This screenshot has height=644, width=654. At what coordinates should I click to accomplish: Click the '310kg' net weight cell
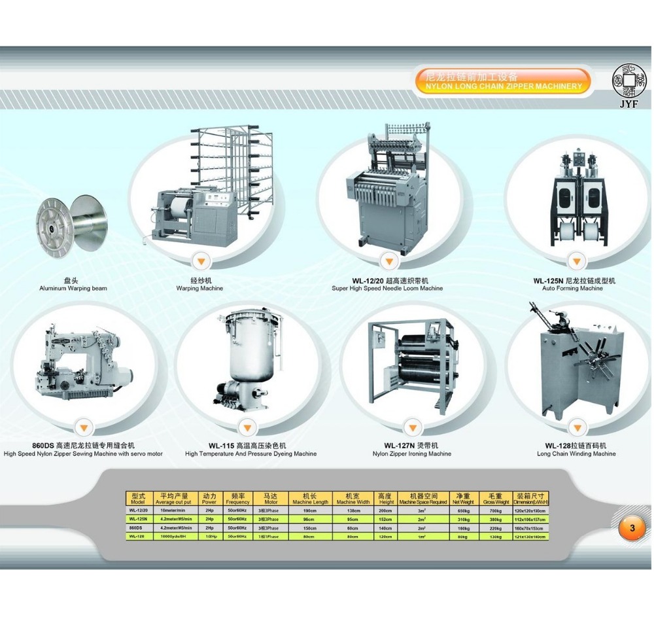[463, 519]
